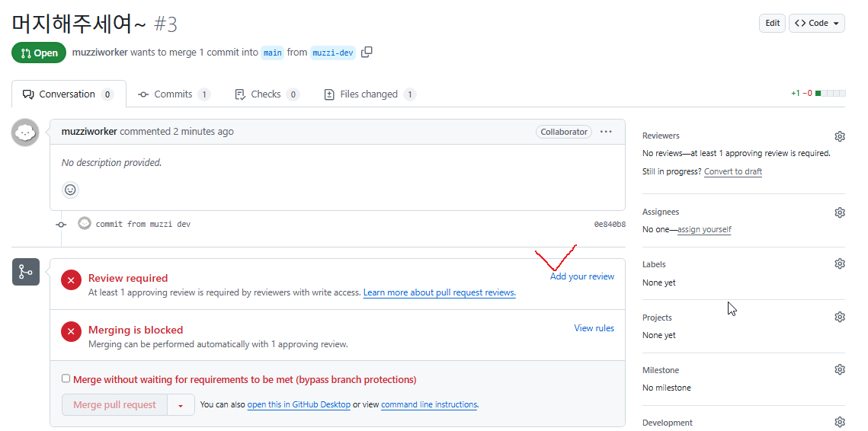This screenshot has height=431, width=868.
Task: Click the Merge pull request button
Action: [x=114, y=405]
